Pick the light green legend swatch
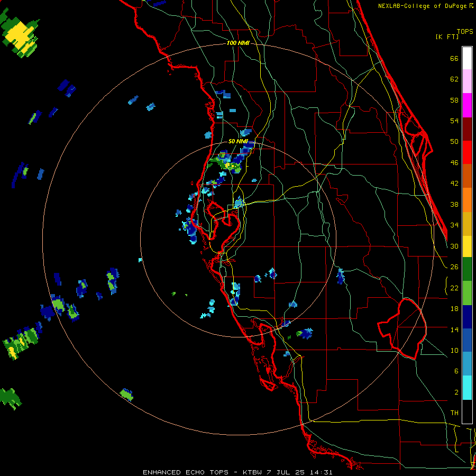 coord(467,293)
